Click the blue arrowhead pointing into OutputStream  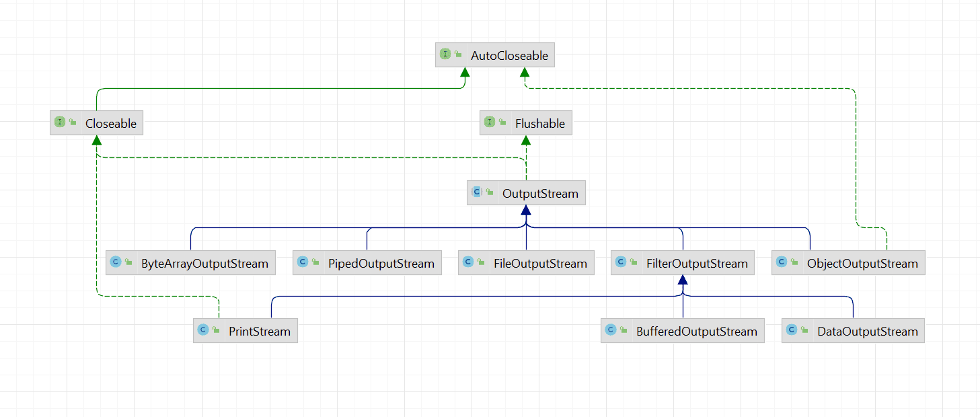[x=526, y=211]
